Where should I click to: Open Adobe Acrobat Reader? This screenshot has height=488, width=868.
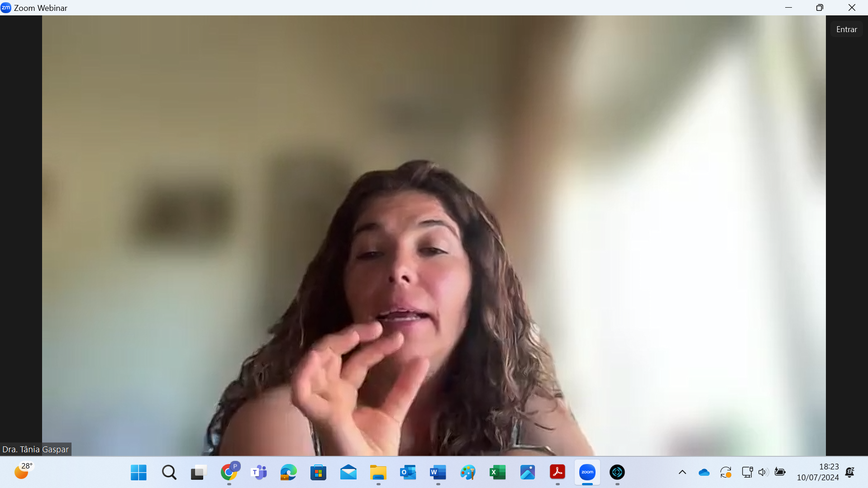(557, 472)
